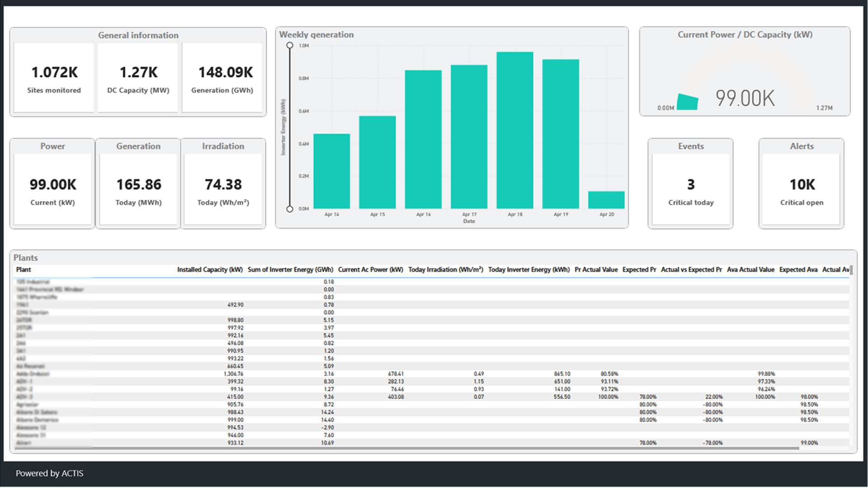
Task: Sort by the Expected Pr column header
Action: pos(639,270)
